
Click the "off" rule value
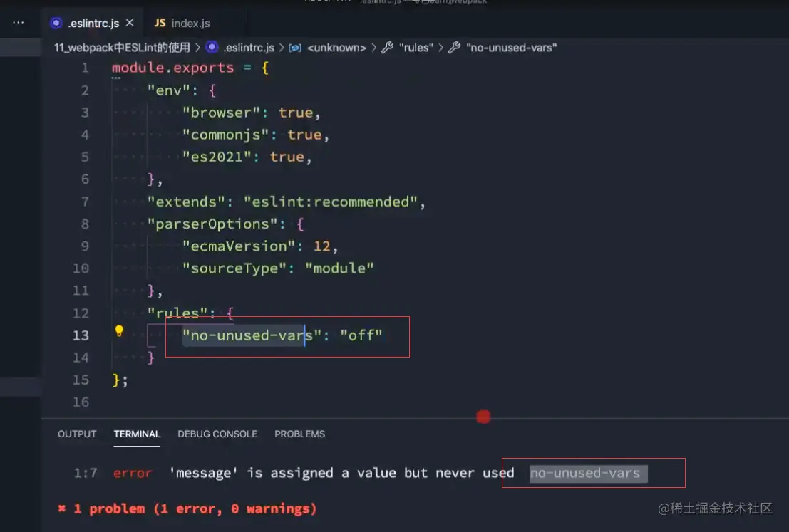pos(361,335)
